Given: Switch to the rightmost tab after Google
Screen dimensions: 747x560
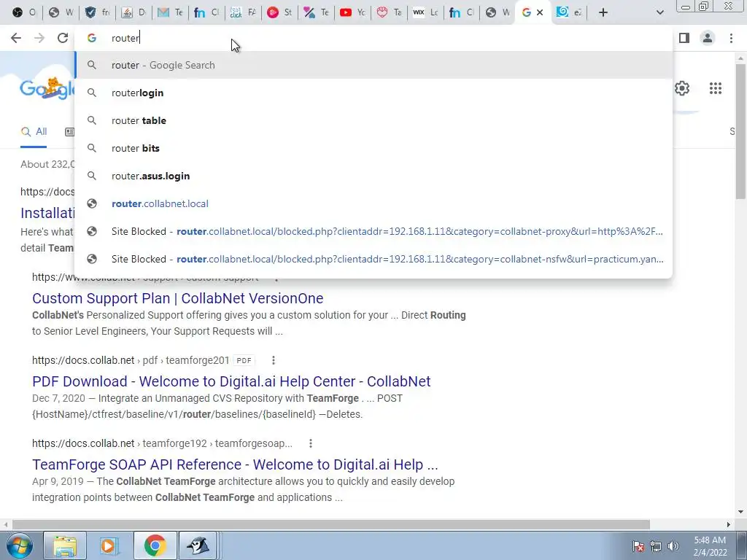Looking at the screenshot, I should [569, 12].
